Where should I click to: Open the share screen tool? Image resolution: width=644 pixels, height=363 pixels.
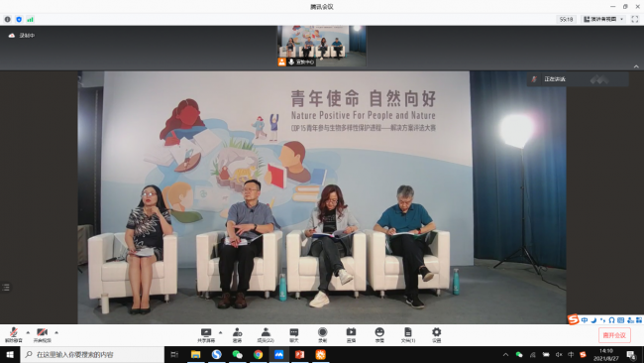pos(206,334)
